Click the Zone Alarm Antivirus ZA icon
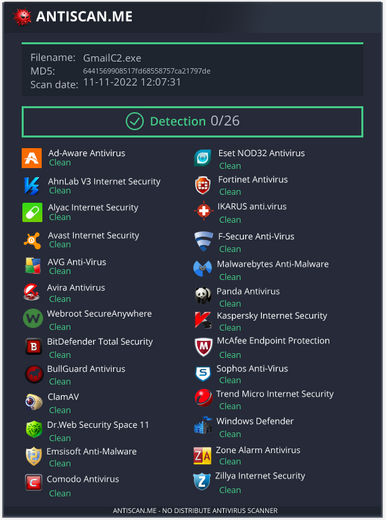The height and width of the screenshot is (520, 386). pyautogui.click(x=202, y=456)
